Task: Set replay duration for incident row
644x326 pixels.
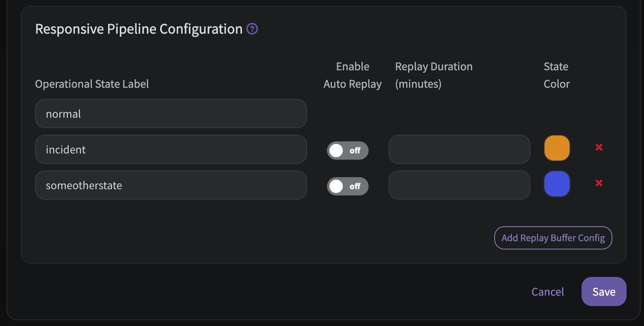Action: tap(459, 149)
